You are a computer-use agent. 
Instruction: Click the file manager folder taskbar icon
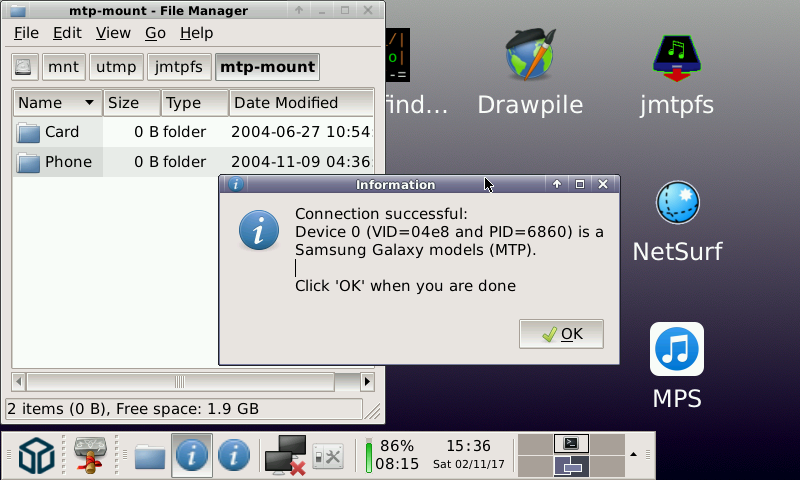pos(149,456)
